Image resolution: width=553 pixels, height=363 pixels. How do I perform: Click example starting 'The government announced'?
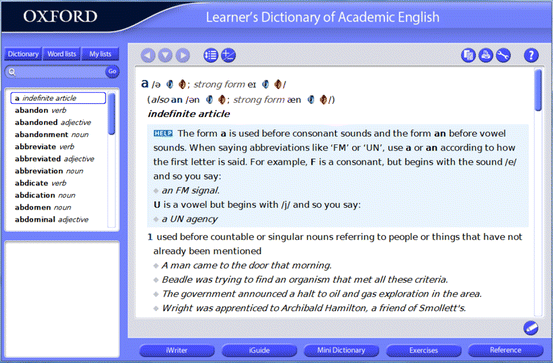tap(322, 294)
